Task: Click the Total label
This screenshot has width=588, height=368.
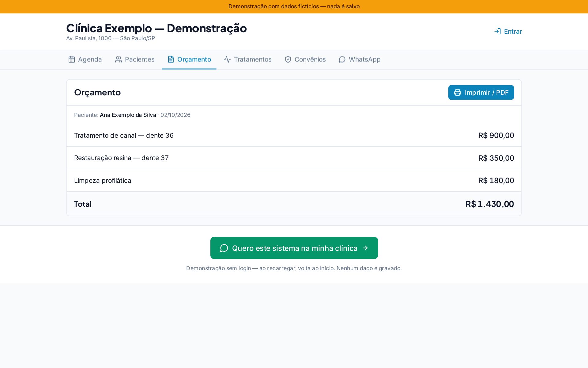Action: (x=83, y=204)
